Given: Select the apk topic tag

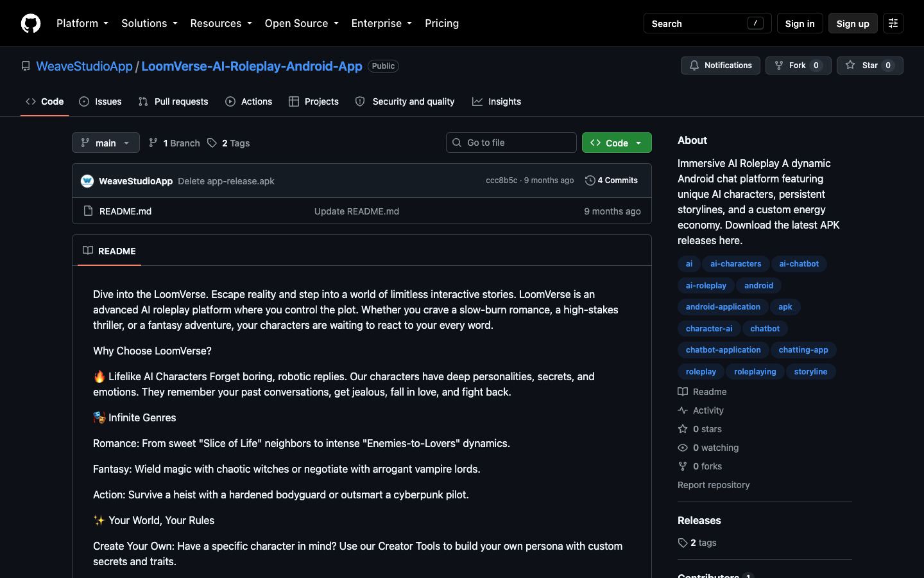Looking at the screenshot, I should 785,307.
